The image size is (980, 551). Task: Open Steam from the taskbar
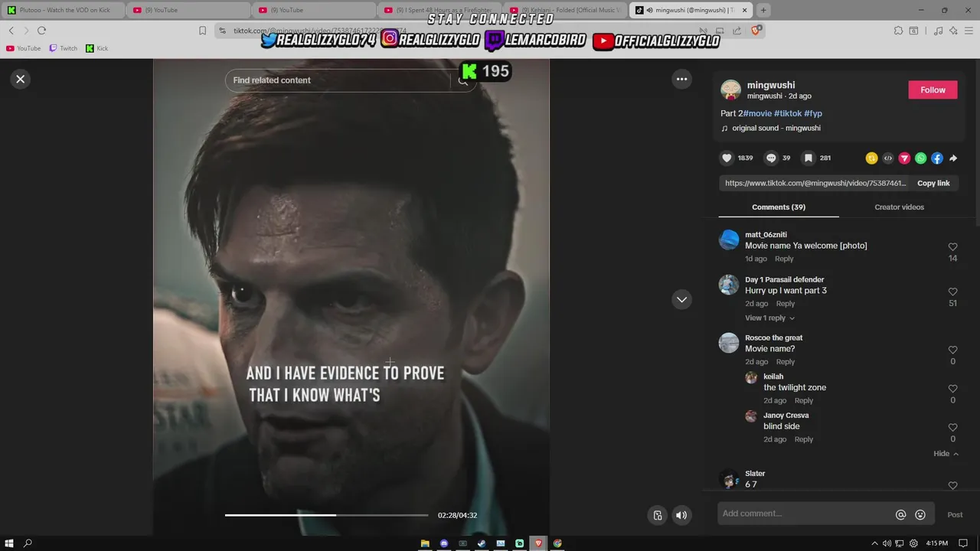pyautogui.click(x=482, y=543)
